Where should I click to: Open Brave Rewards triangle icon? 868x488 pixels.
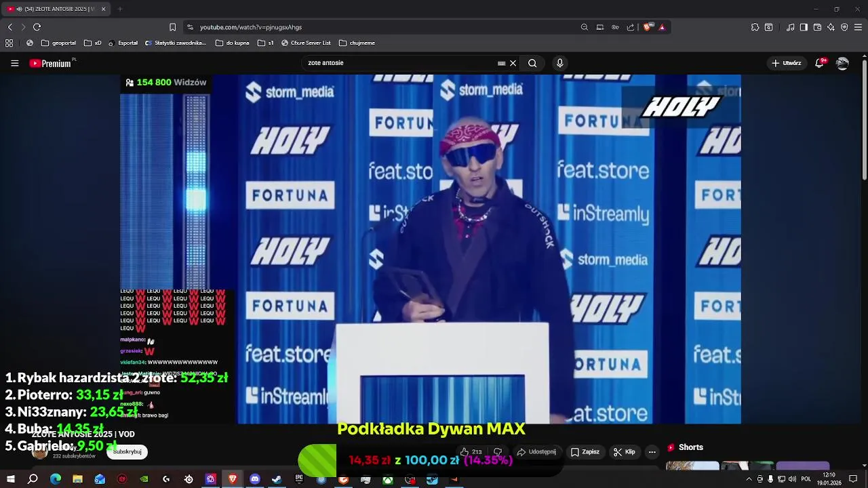click(x=662, y=27)
